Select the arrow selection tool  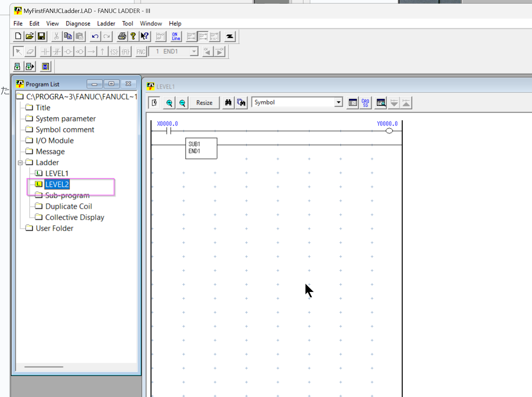pos(18,52)
